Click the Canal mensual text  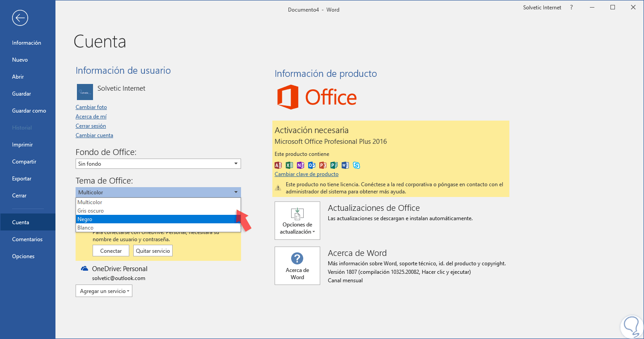[x=345, y=280]
